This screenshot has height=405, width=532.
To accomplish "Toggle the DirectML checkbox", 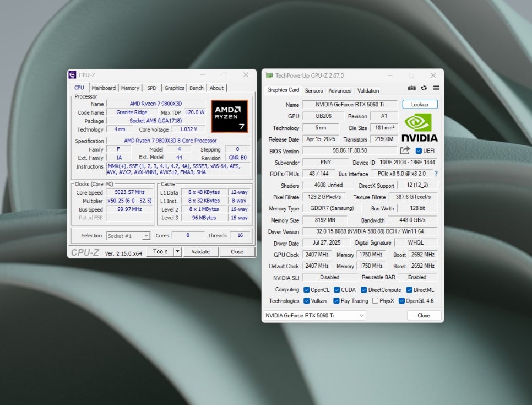I will click(409, 290).
